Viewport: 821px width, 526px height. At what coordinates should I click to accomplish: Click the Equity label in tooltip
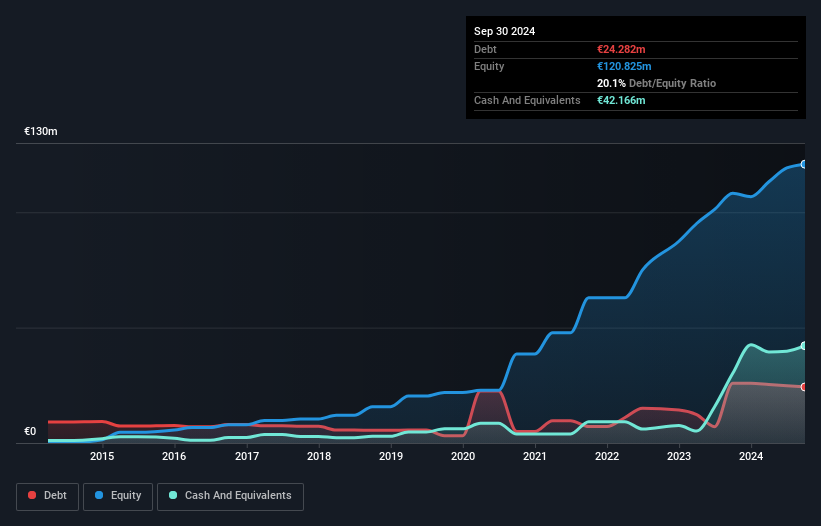coord(489,66)
